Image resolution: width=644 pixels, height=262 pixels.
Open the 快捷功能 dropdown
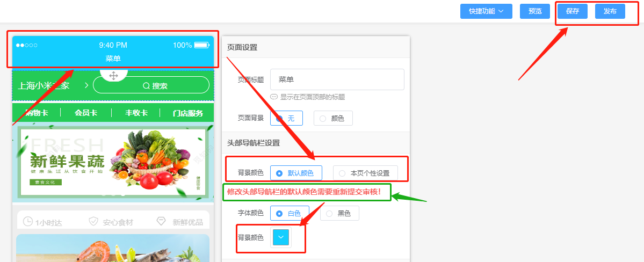[486, 11]
